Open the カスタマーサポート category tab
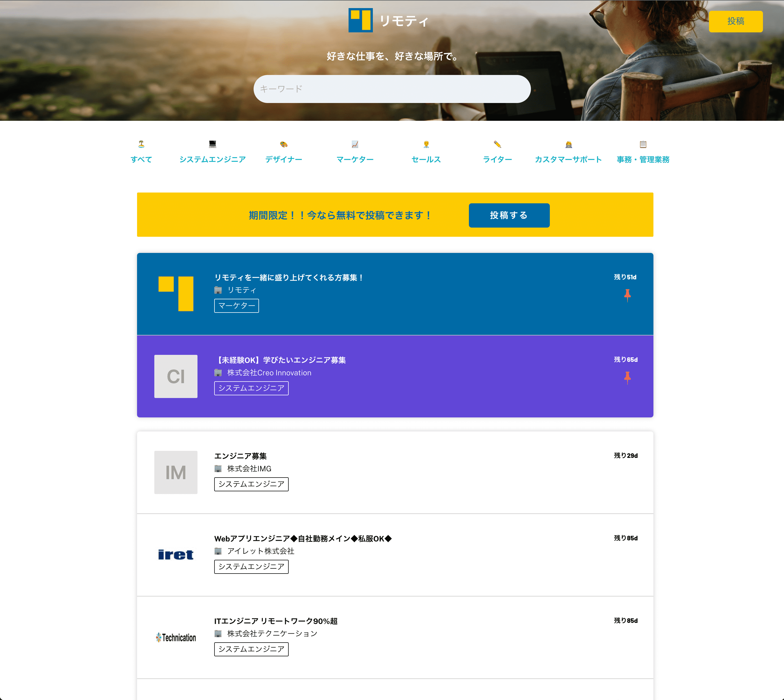The height and width of the screenshot is (700, 784). pos(568,159)
